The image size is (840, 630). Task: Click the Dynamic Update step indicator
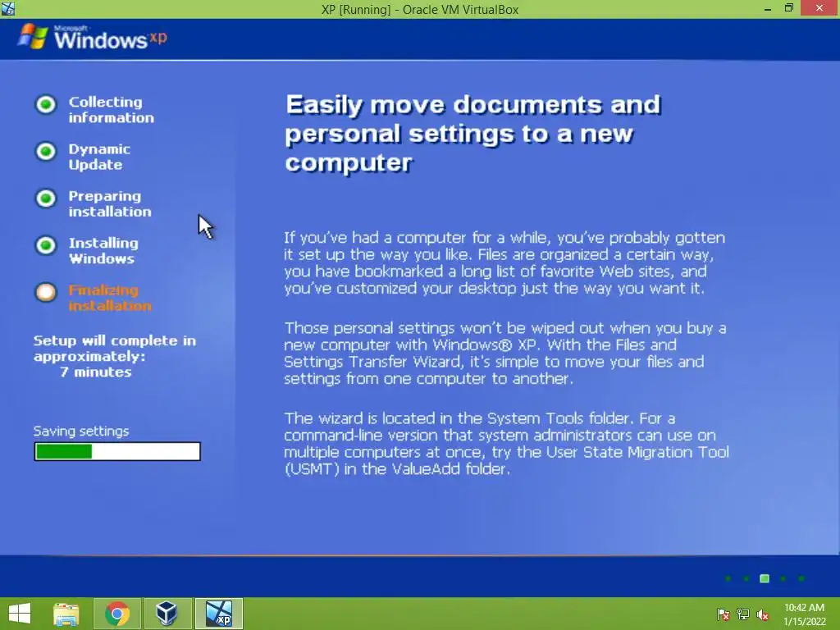tap(46, 151)
